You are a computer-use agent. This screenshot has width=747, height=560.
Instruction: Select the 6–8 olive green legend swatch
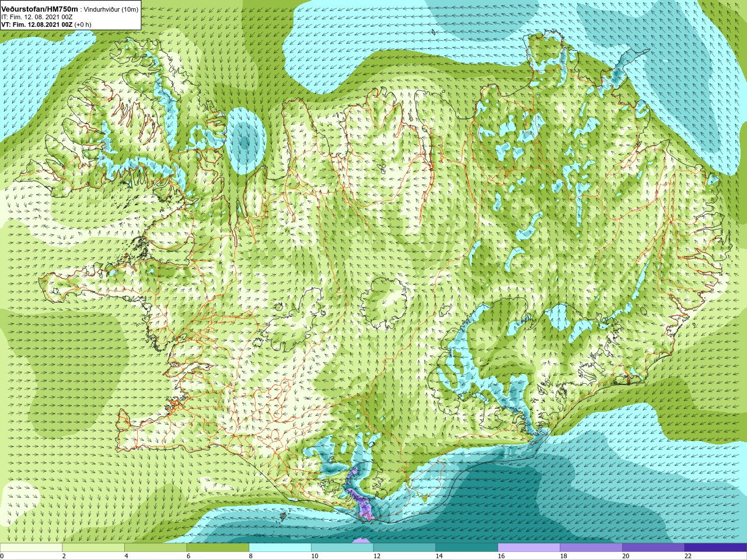(x=218, y=547)
